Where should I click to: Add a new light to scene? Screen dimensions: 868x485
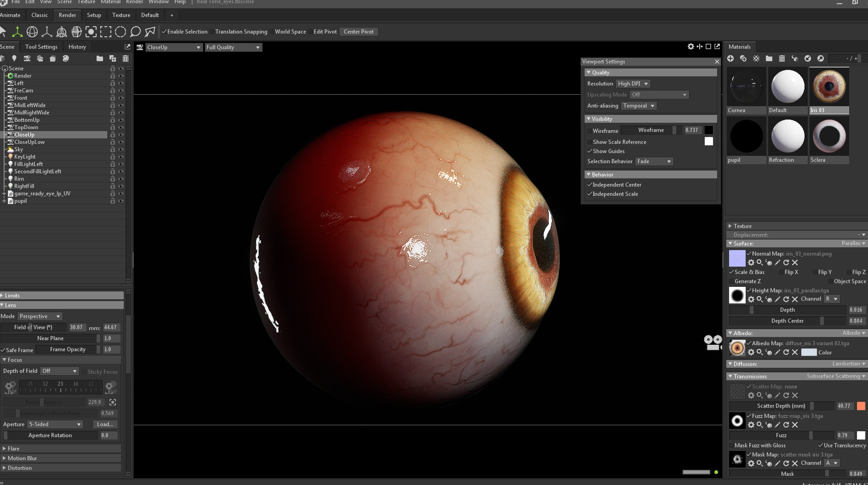point(14,58)
